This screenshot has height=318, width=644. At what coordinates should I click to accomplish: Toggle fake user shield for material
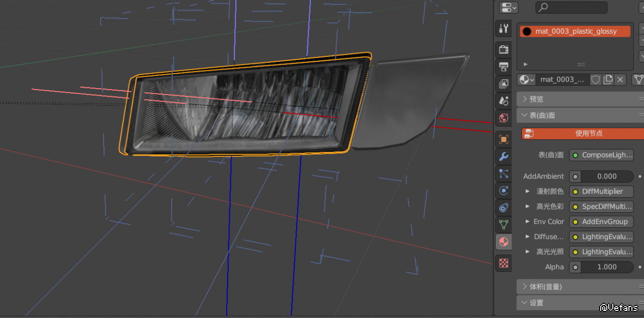point(595,79)
